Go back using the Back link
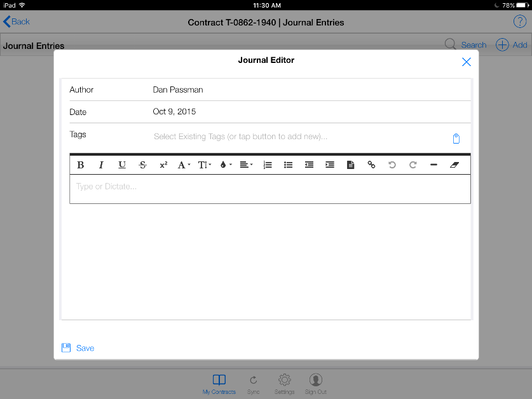 click(17, 22)
